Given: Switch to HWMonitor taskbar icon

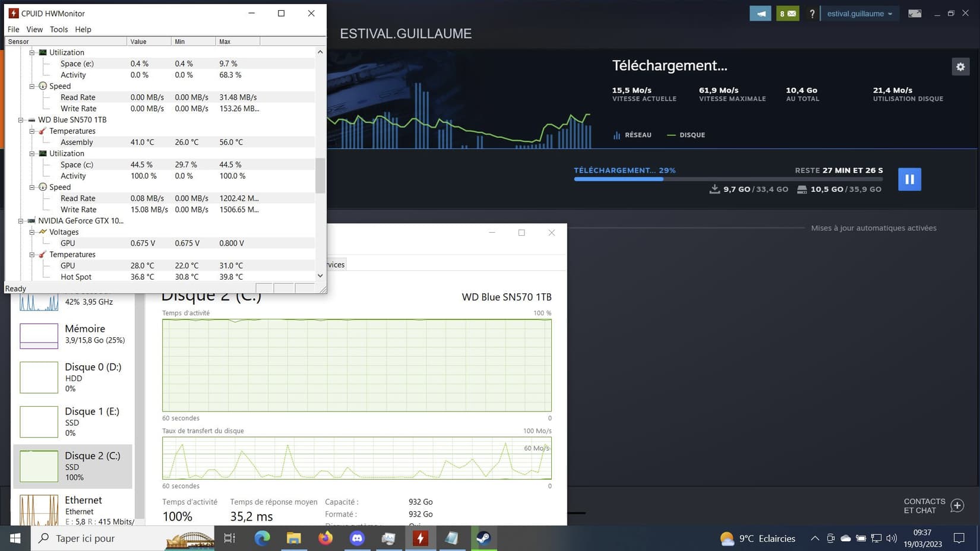Looking at the screenshot, I should (x=421, y=539).
